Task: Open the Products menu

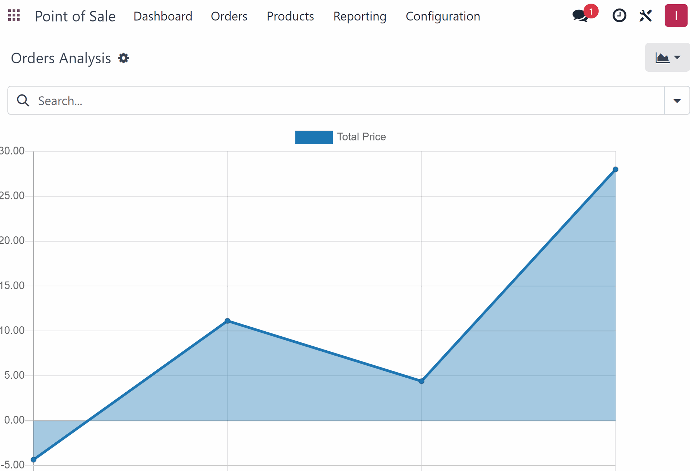Action: point(290,16)
